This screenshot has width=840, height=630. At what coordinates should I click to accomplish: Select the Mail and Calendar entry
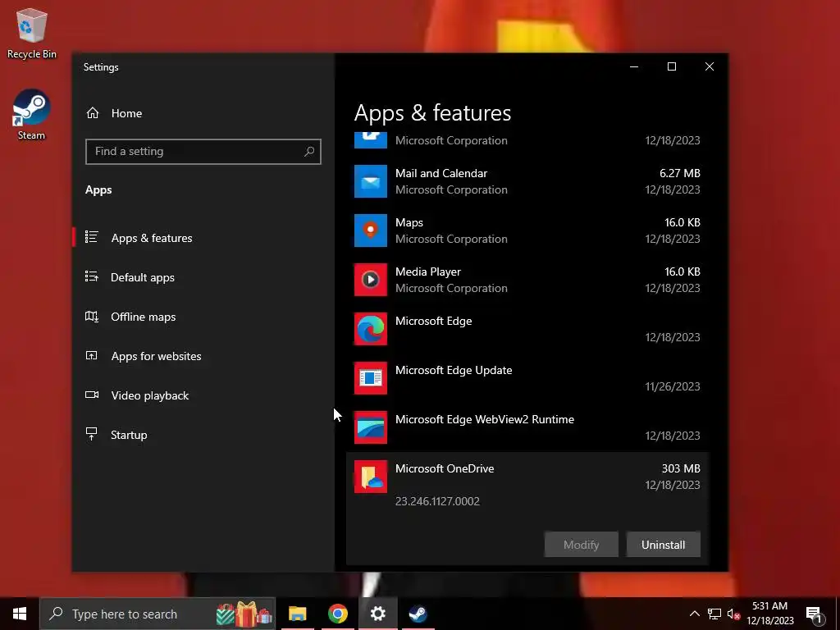click(x=527, y=181)
